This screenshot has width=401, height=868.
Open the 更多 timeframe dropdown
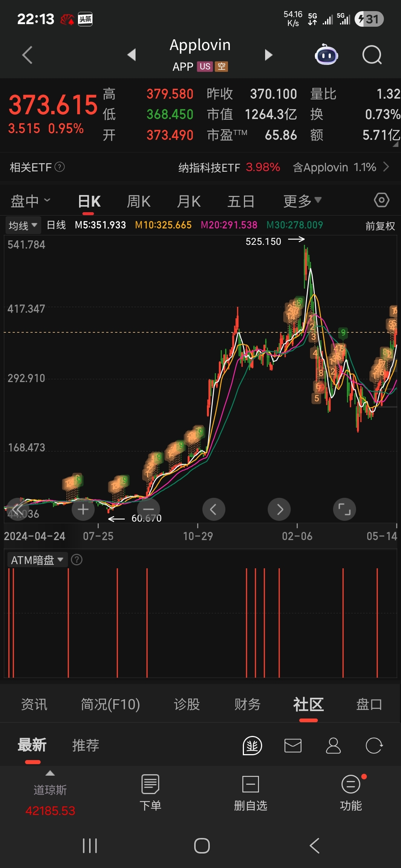pyautogui.click(x=302, y=201)
